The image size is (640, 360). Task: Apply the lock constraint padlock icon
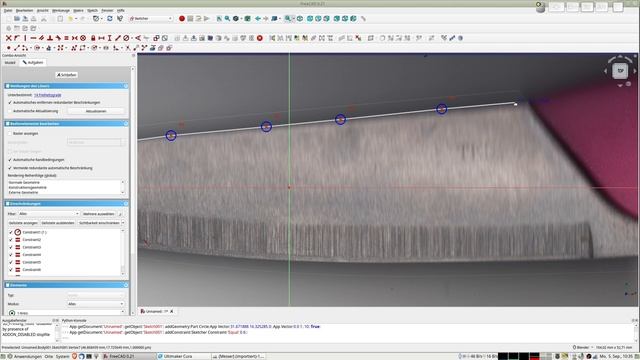click(93, 38)
